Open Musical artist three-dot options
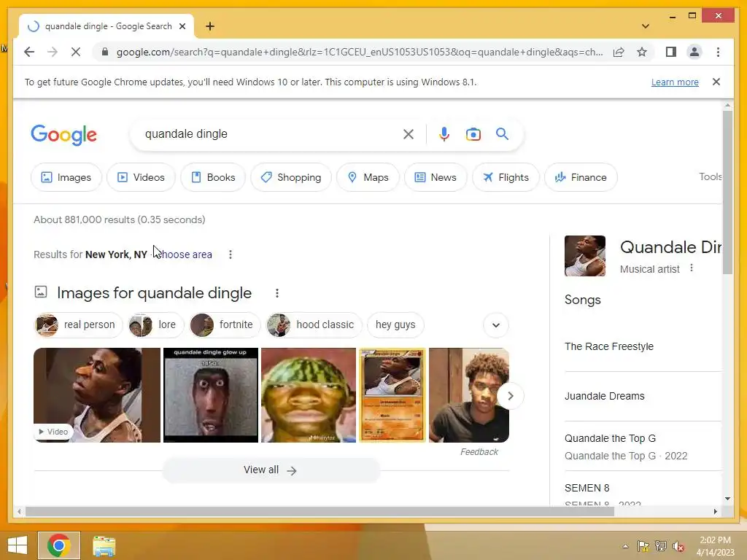Image resolution: width=747 pixels, height=560 pixels. 692,268
